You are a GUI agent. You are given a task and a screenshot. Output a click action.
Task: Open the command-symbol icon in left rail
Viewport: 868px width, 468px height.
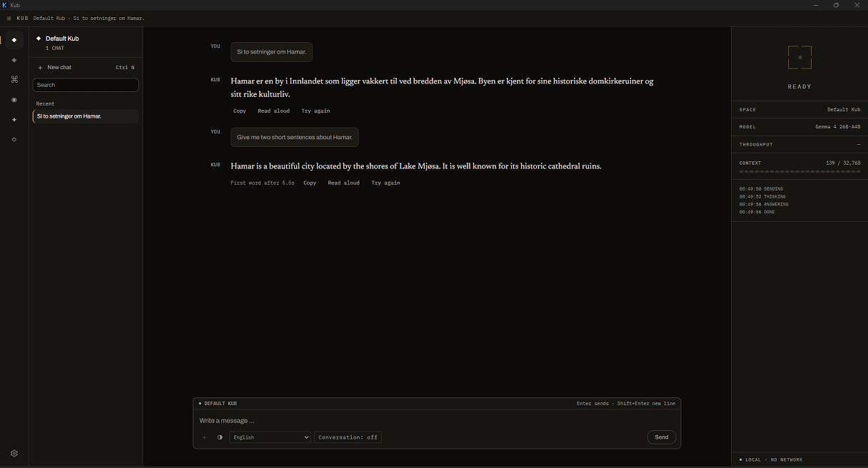click(14, 80)
